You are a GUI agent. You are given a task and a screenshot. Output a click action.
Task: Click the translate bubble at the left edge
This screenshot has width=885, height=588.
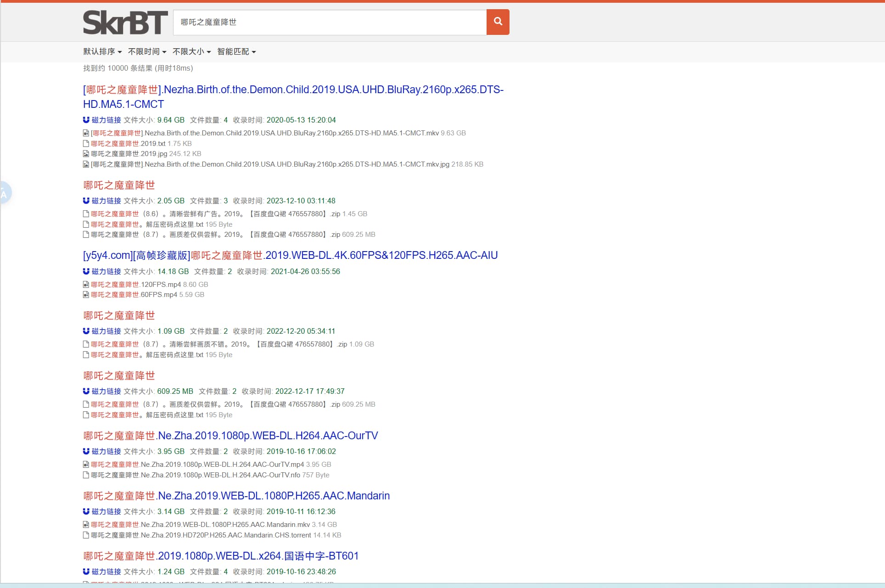[x=5, y=193]
